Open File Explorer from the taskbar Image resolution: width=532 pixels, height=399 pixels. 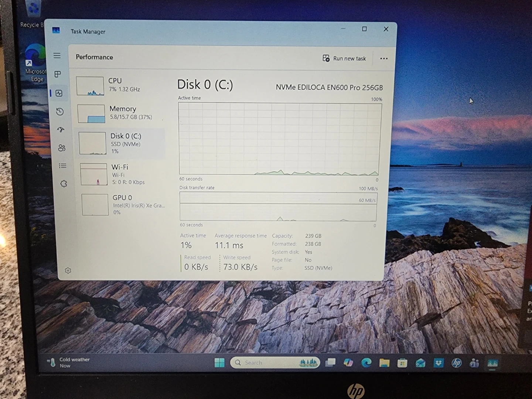point(384,363)
